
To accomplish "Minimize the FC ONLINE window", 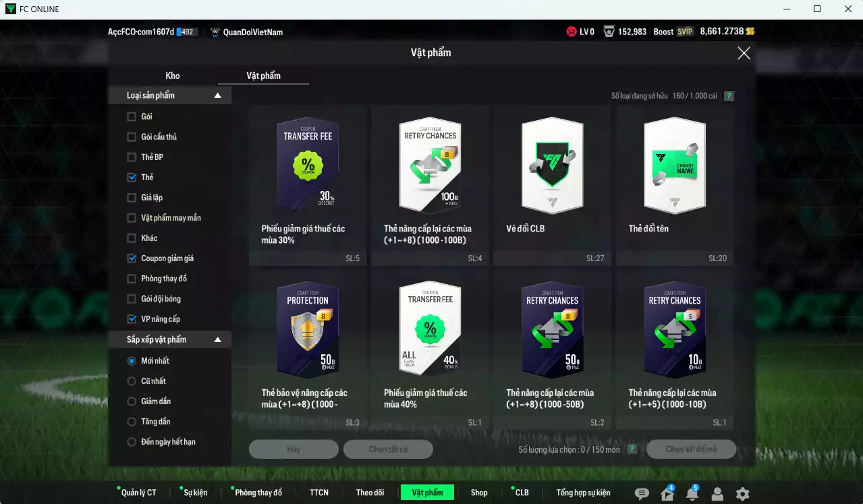I will click(787, 9).
